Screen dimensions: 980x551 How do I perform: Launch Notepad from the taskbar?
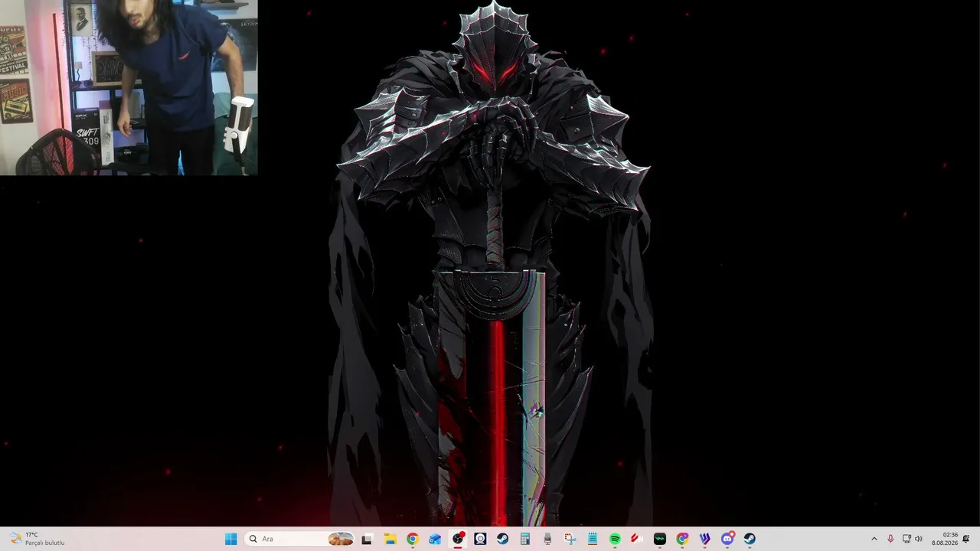(x=593, y=539)
